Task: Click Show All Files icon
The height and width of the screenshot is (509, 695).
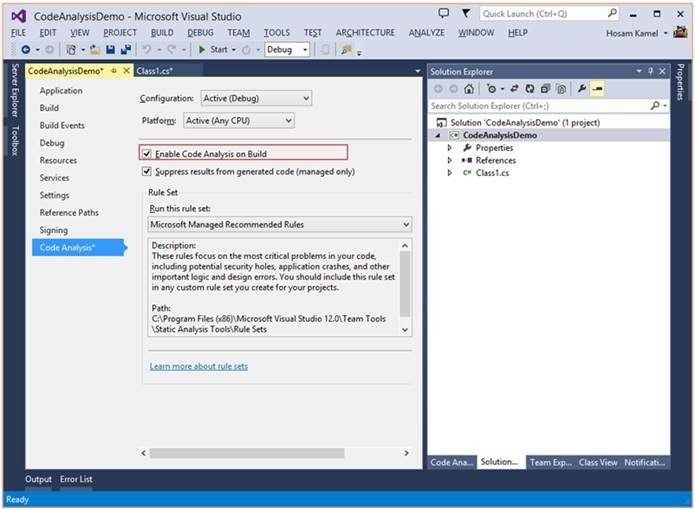Action: [561, 89]
